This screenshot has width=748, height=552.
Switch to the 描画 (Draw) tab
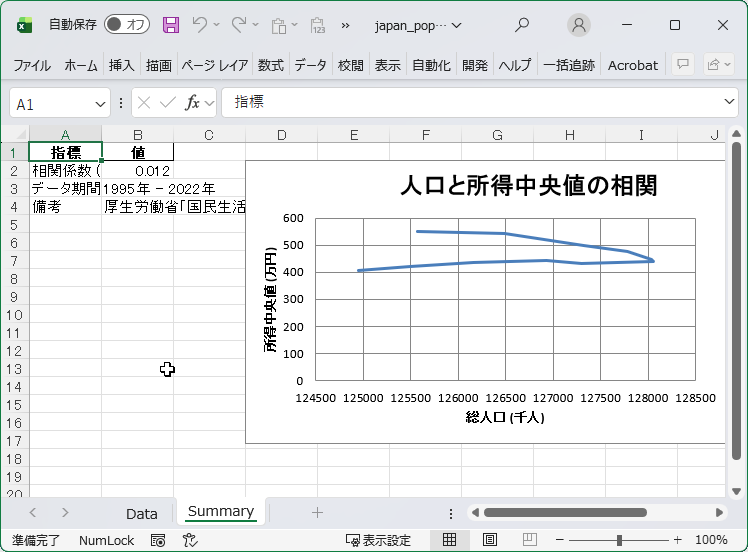tap(159, 65)
